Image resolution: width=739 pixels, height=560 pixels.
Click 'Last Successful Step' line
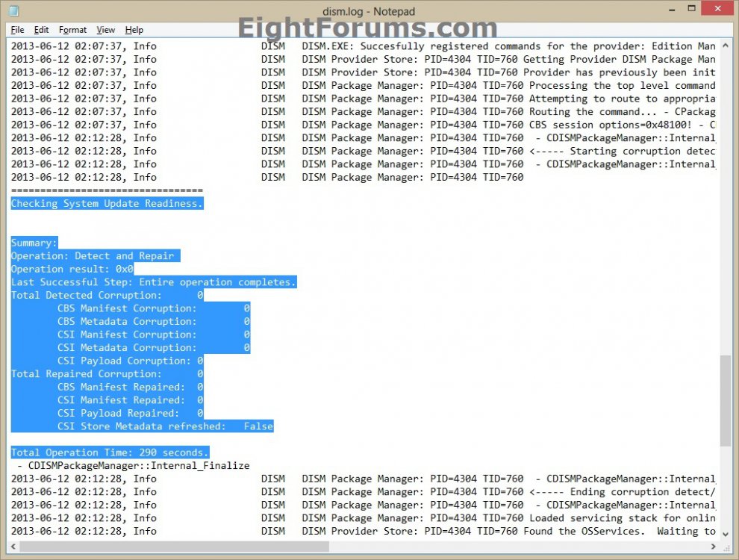154,282
